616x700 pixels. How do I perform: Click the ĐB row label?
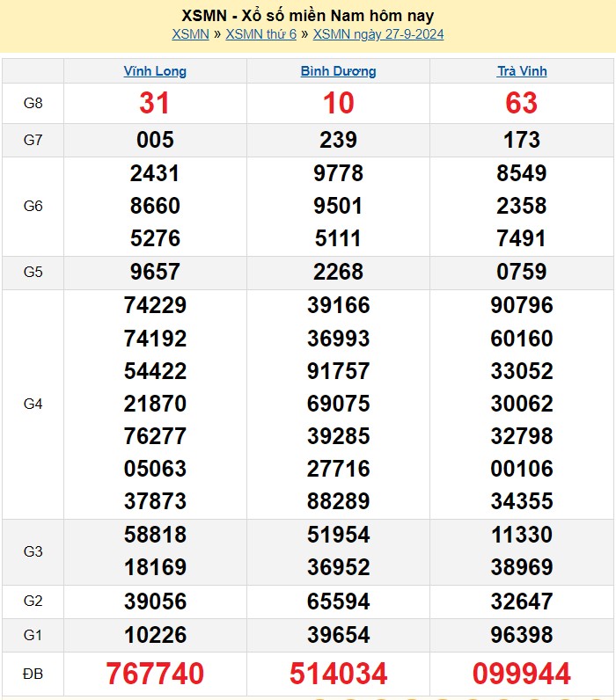click(x=33, y=674)
